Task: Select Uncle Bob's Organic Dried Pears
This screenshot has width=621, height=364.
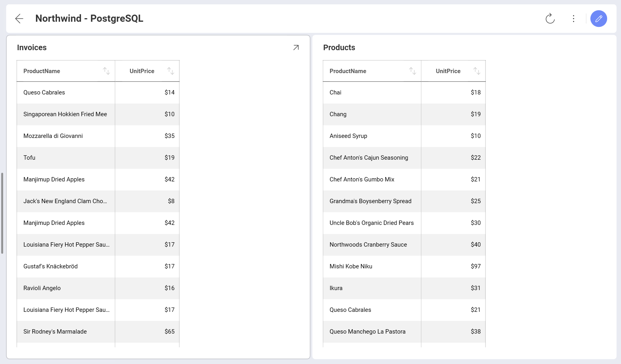Action: [x=404, y=223]
